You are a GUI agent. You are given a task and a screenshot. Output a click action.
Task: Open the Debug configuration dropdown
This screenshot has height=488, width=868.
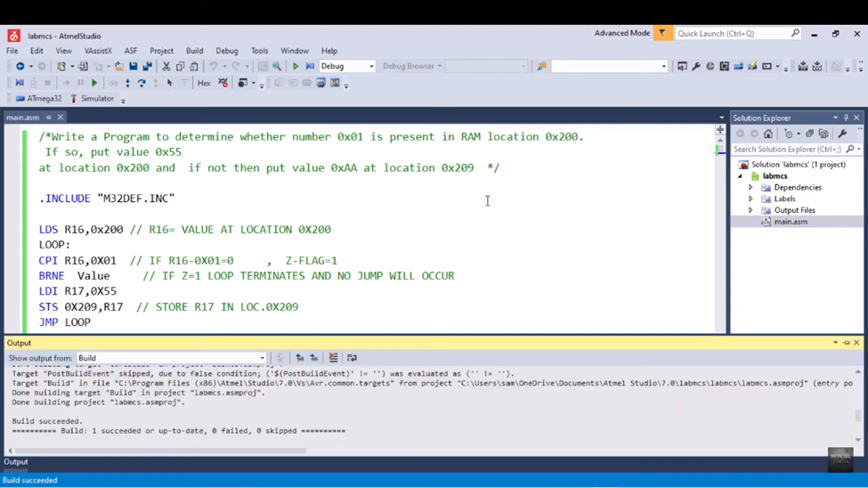coord(347,67)
